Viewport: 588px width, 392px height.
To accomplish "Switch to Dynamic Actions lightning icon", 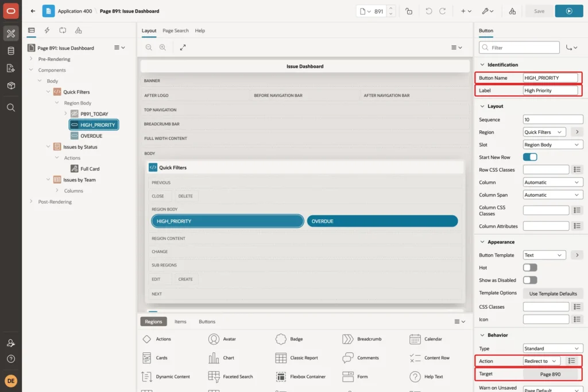I will 47,30.
